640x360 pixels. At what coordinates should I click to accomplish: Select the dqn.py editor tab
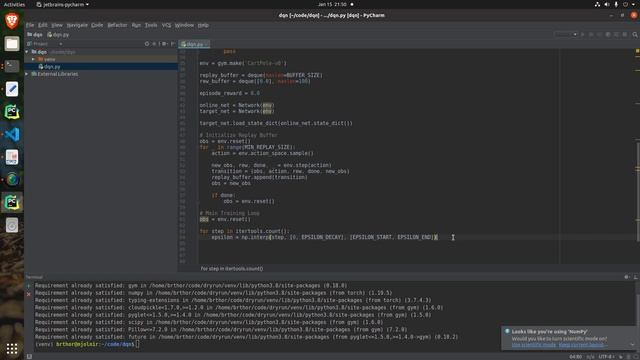click(x=194, y=44)
